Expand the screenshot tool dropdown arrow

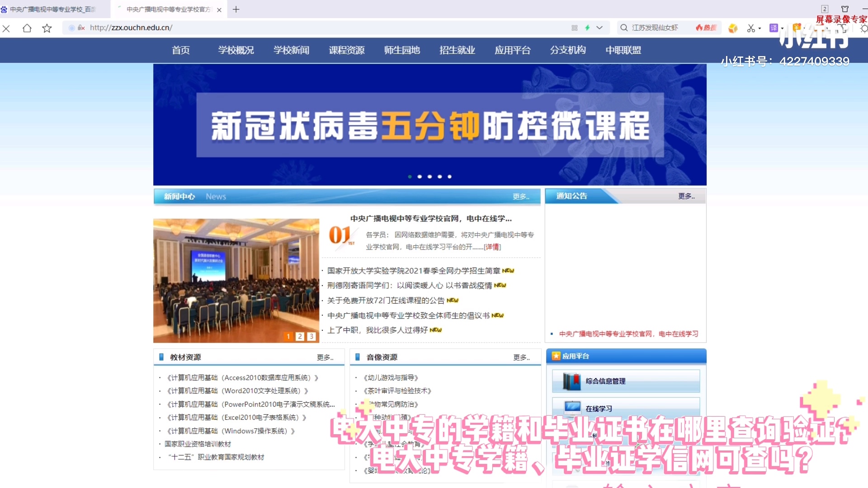759,28
